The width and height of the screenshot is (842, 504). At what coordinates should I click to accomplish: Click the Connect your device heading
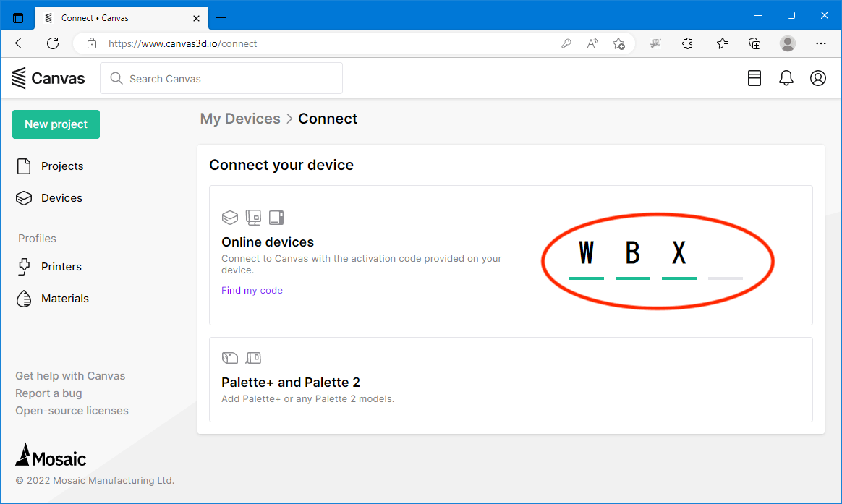(281, 165)
